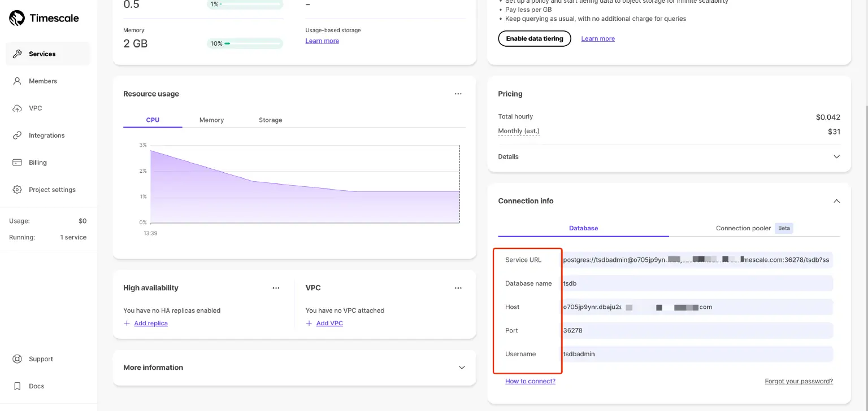Screen dimensions: 868x411
Task: Open Resource usage three-dot menu
Action: point(458,94)
